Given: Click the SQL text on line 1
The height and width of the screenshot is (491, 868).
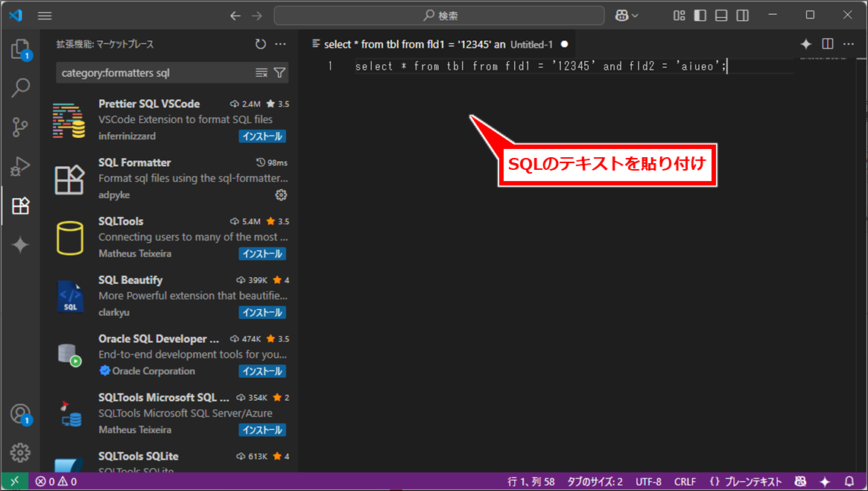Looking at the screenshot, I should [540, 66].
